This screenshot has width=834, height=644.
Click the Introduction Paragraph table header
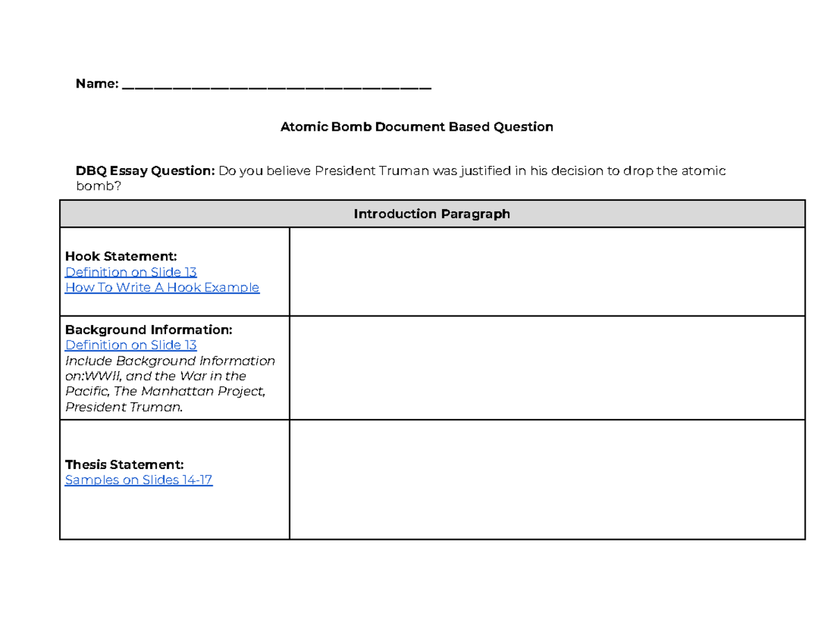tap(432, 214)
